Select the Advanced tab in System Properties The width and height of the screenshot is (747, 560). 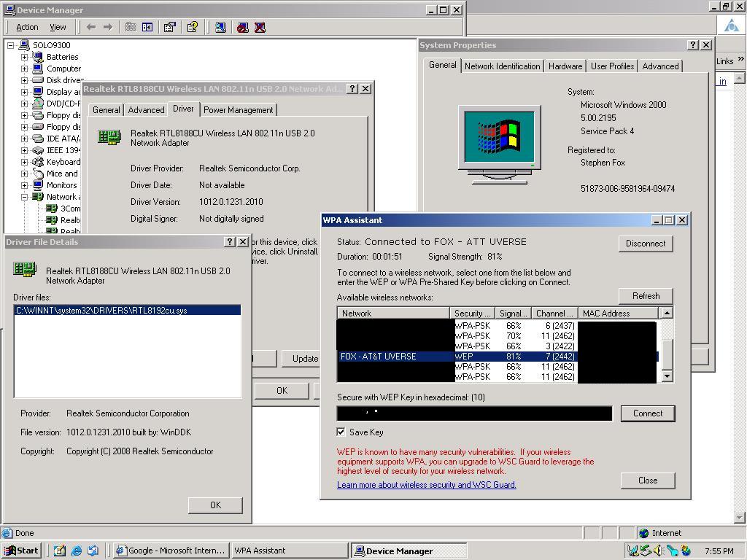pyautogui.click(x=660, y=66)
